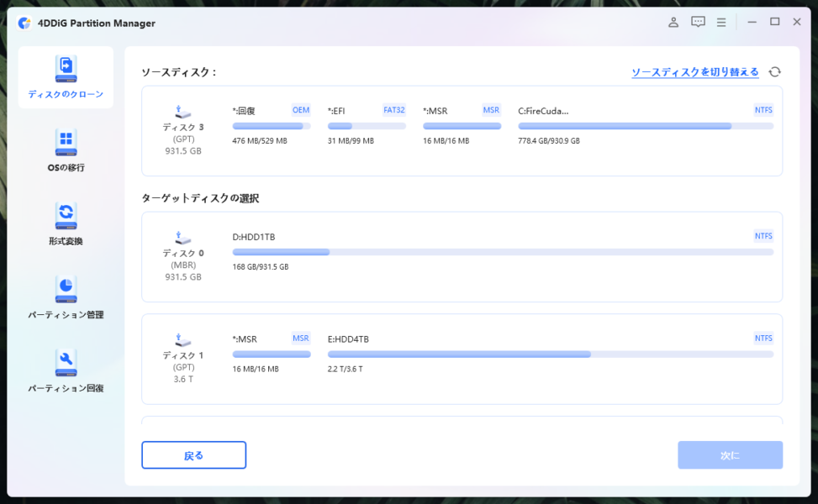This screenshot has width=818, height=504.
Task: Open the 形式変換 conversion tool
Action: (x=66, y=224)
